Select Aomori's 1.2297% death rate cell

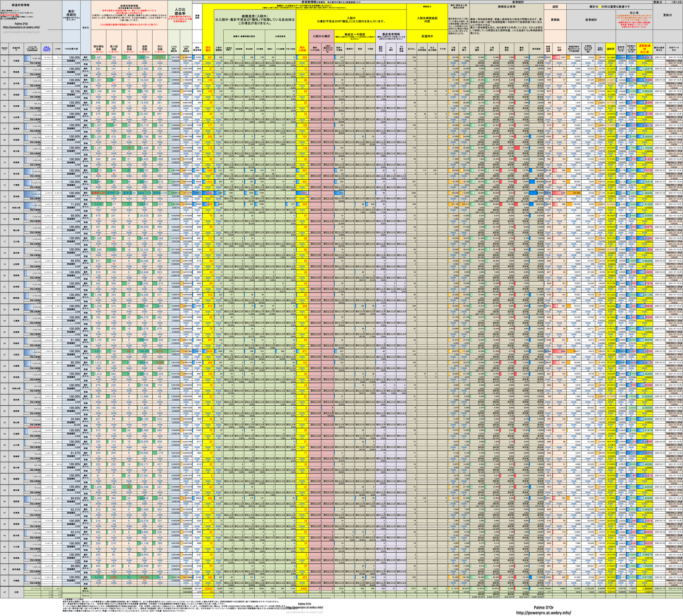tap(645, 69)
